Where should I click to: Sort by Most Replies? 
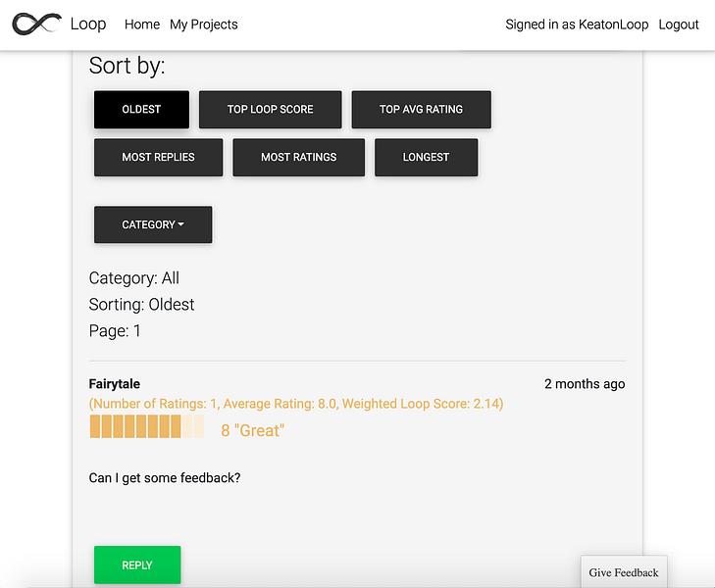click(x=158, y=157)
